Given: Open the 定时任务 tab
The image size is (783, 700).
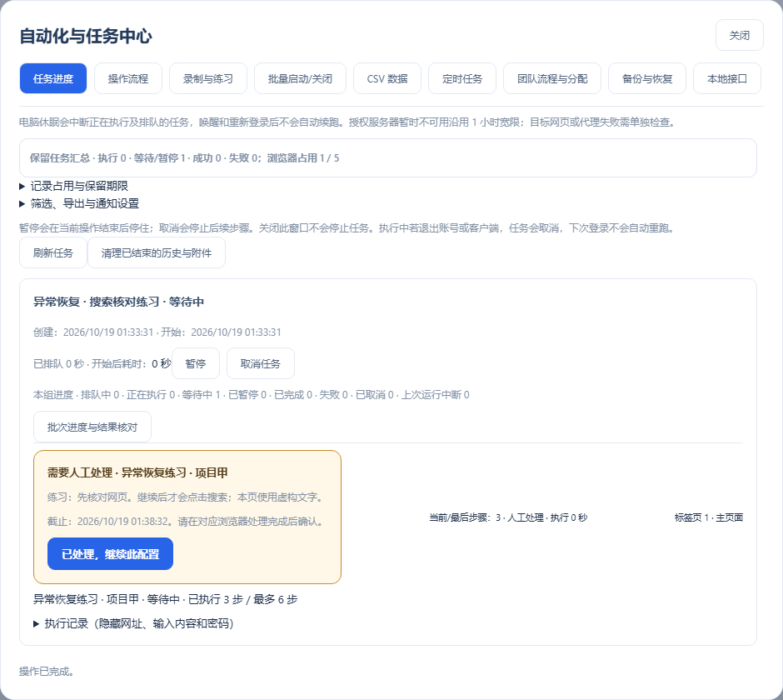Looking at the screenshot, I should click(x=462, y=78).
